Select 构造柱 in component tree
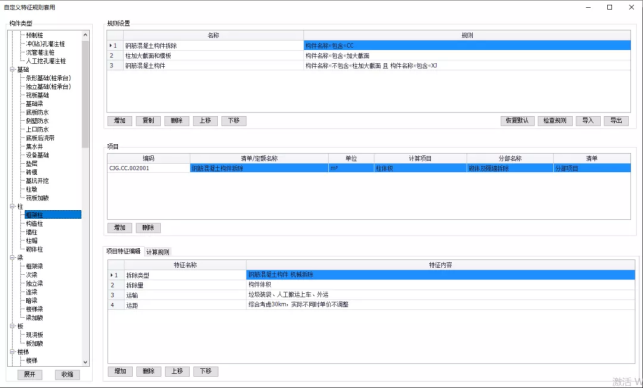 [34, 224]
